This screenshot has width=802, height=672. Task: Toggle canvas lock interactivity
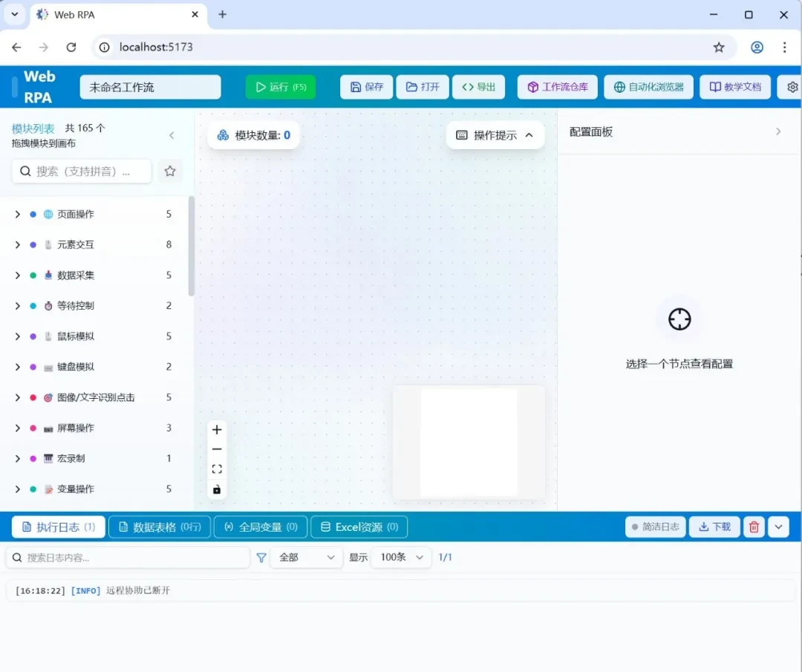[217, 490]
